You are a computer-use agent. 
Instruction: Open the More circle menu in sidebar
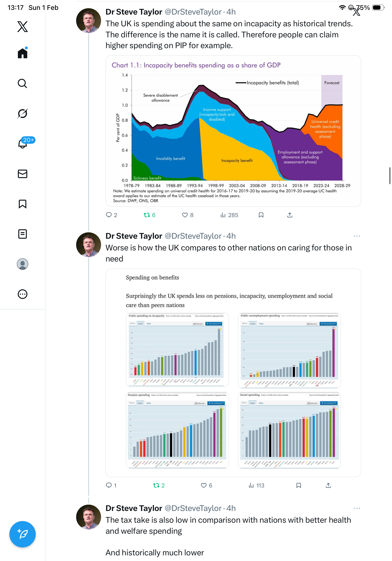[x=23, y=294]
